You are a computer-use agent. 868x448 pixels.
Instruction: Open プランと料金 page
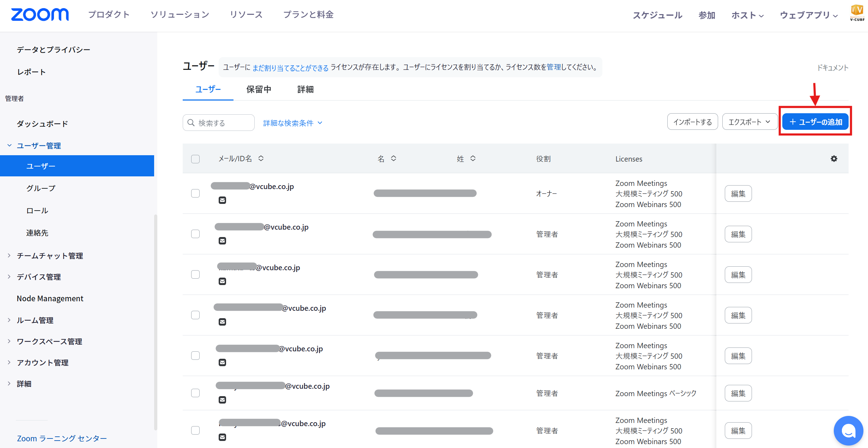pyautogui.click(x=308, y=14)
